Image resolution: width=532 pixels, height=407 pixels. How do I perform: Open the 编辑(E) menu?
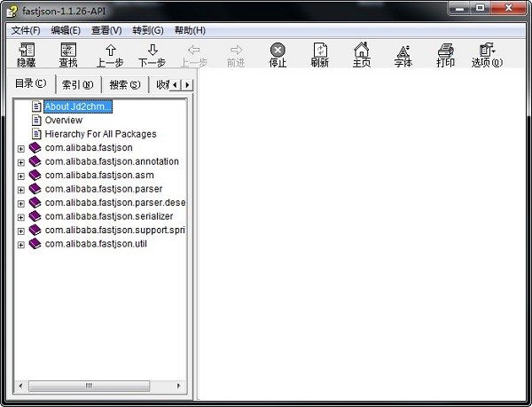point(66,30)
